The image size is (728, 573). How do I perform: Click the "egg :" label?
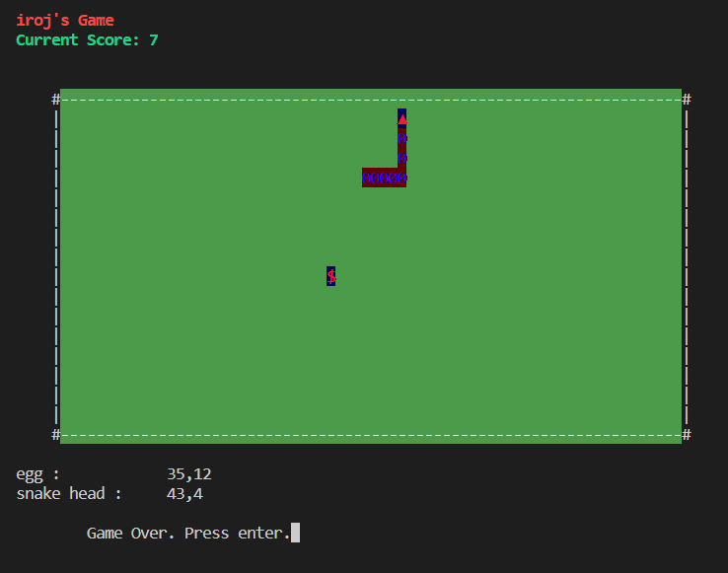[38, 474]
